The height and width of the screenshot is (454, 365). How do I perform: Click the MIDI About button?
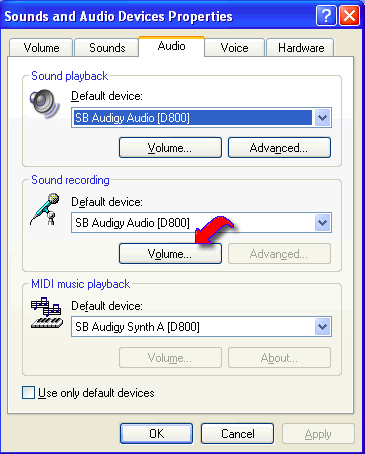tap(279, 358)
